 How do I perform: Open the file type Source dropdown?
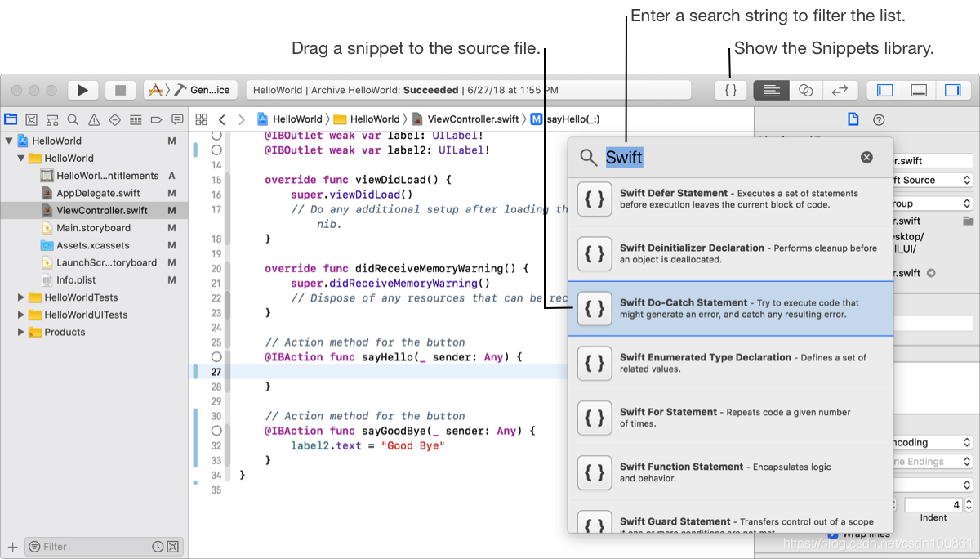tap(933, 180)
